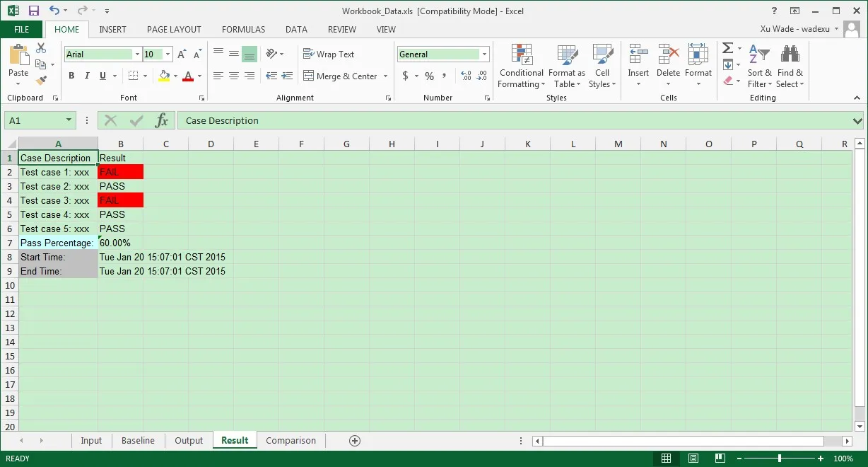Apply percent style to selection
The width and height of the screenshot is (868, 467).
coord(429,76)
